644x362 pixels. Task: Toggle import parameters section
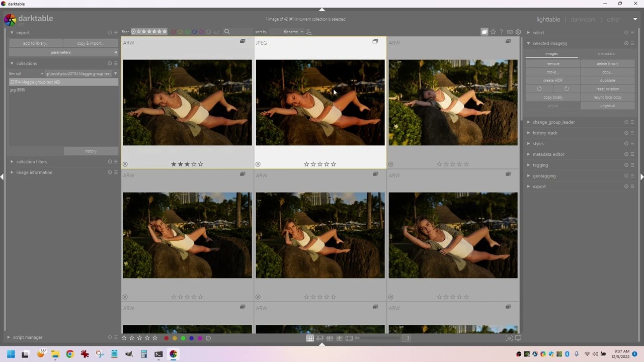point(63,52)
